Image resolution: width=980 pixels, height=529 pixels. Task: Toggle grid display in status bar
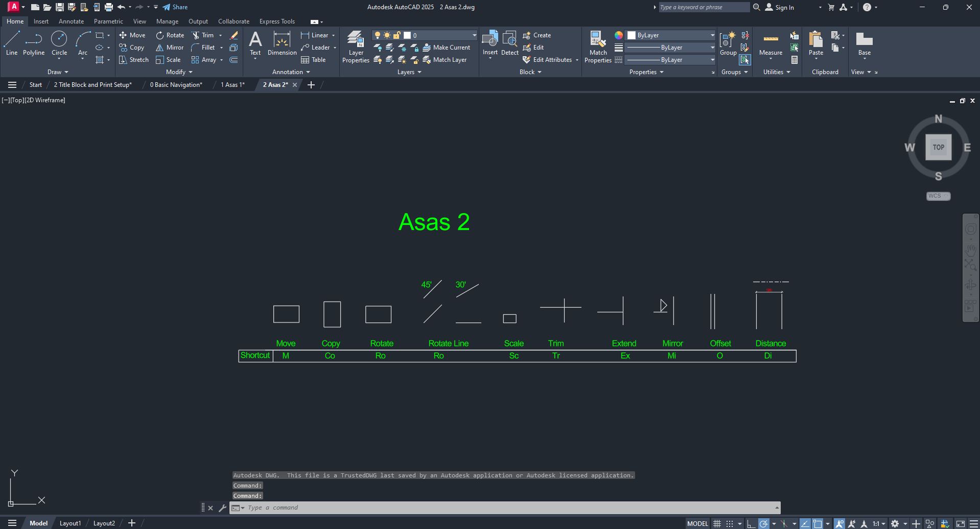point(717,524)
